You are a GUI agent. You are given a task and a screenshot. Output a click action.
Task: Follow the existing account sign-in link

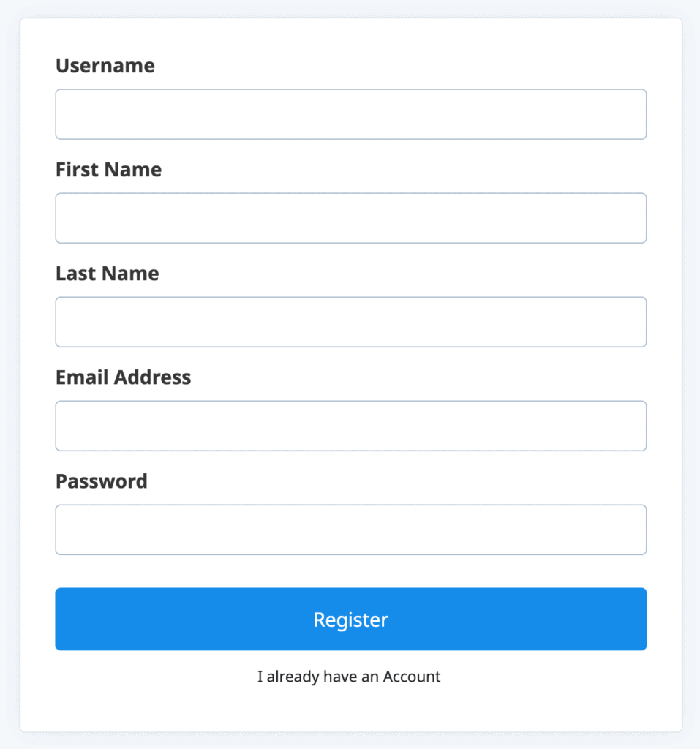coord(349,677)
